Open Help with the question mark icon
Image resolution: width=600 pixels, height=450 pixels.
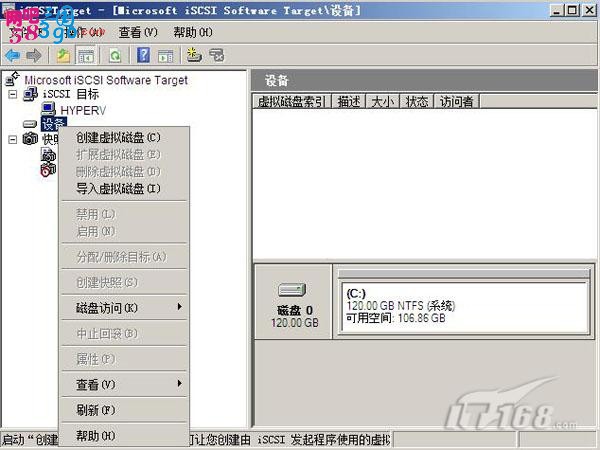[143, 55]
